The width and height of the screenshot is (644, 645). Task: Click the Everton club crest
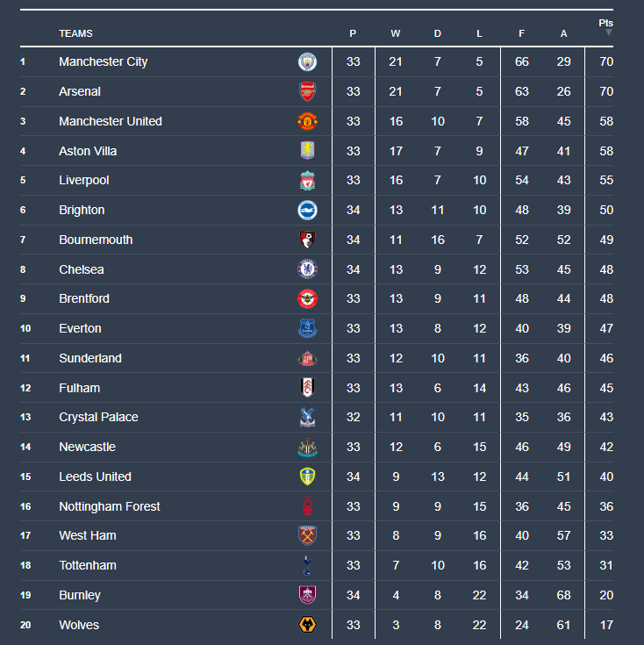pos(307,328)
